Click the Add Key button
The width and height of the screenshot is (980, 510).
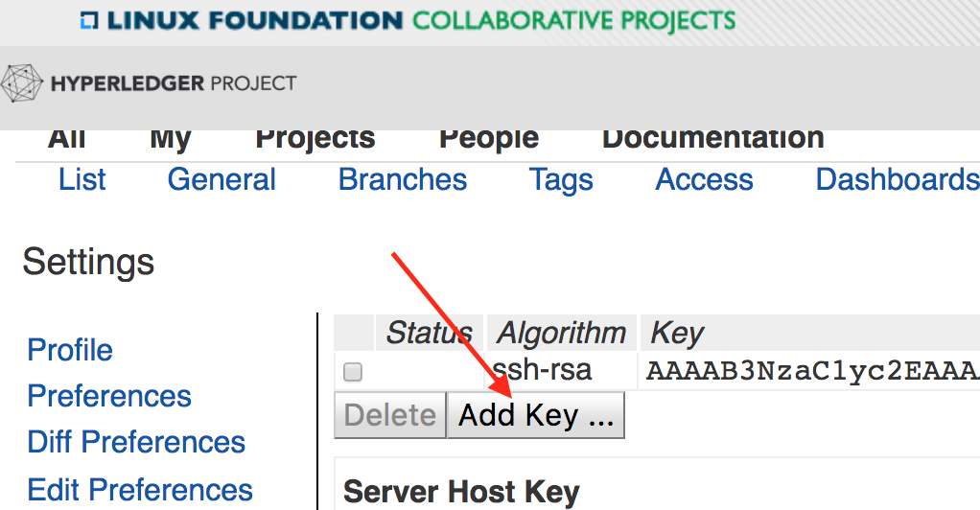click(536, 415)
